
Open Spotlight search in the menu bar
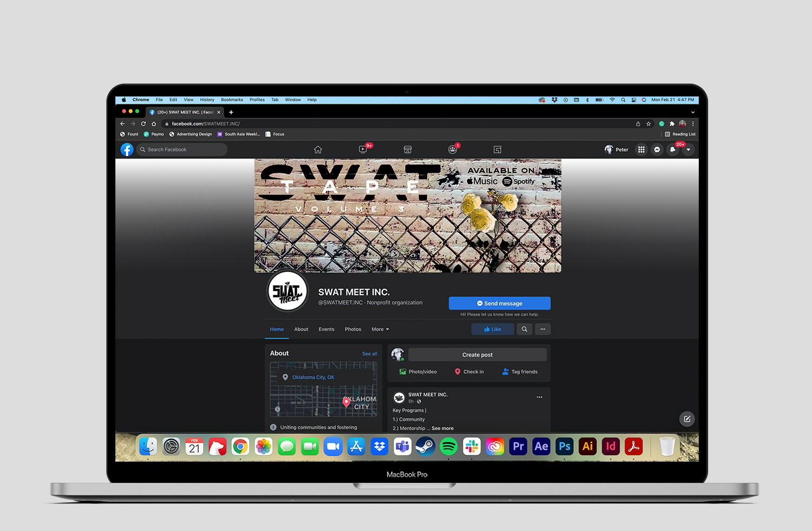tap(623, 100)
